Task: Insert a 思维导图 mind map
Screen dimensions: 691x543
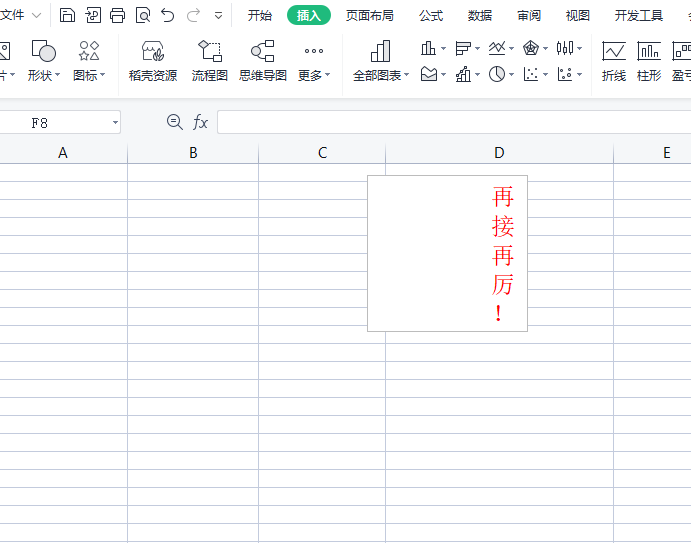Action: (263, 61)
